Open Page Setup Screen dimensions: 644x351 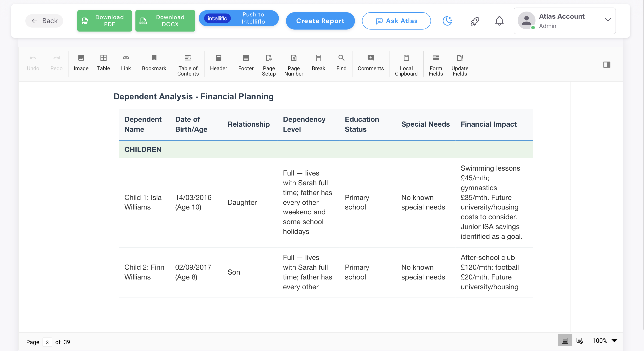pos(269,66)
